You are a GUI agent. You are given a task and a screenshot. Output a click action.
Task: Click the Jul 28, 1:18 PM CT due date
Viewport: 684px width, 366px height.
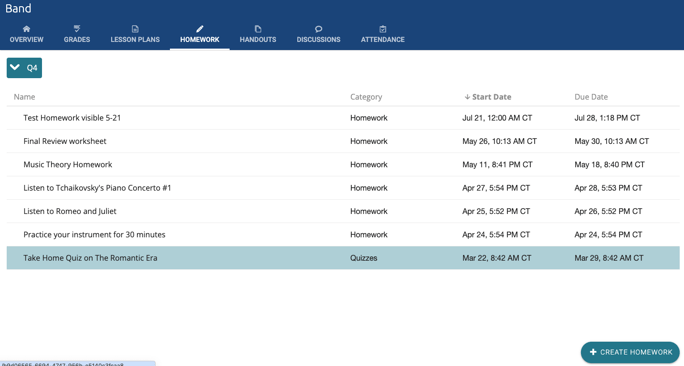tap(607, 118)
